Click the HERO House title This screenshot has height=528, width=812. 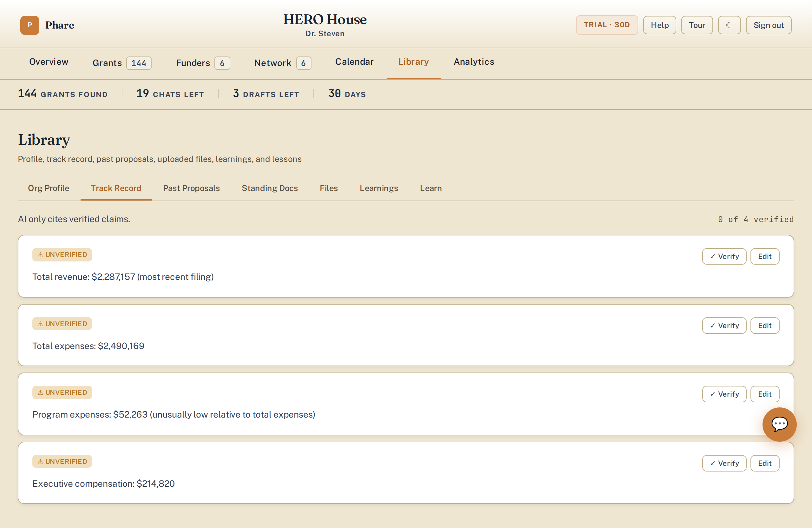click(325, 19)
